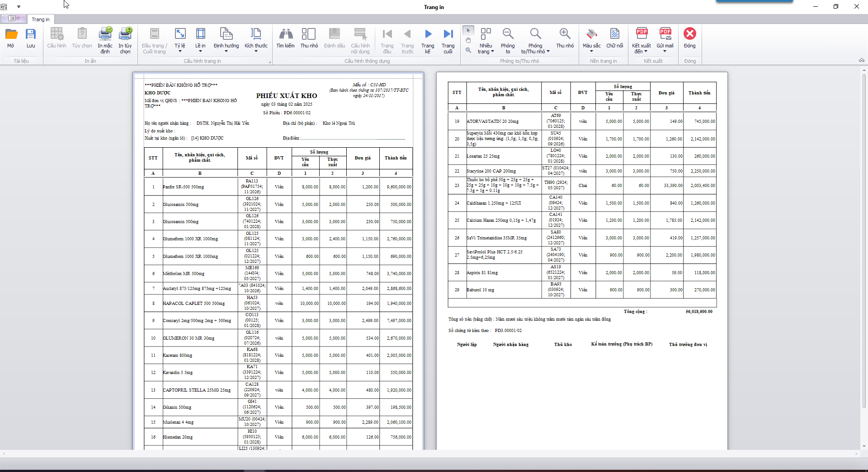Open Cấu hình trang in dialog launcher
The height and width of the screenshot is (472, 868).
coord(270,62)
